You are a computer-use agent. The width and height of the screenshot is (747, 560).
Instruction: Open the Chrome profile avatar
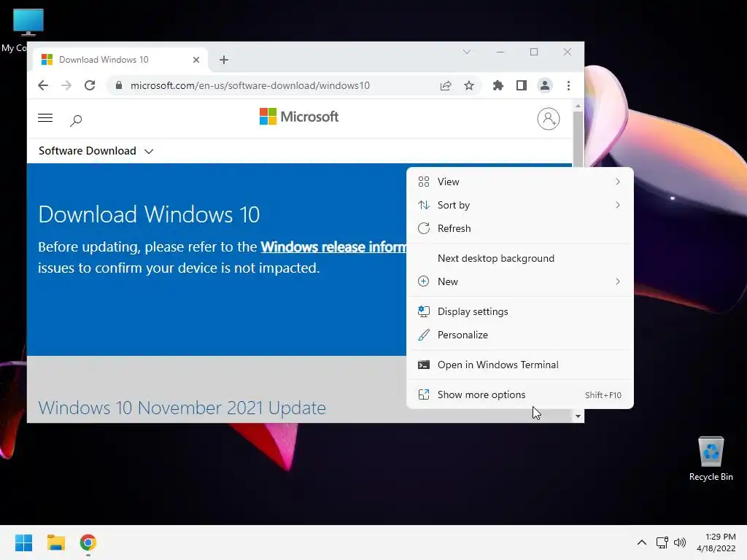pyautogui.click(x=544, y=85)
